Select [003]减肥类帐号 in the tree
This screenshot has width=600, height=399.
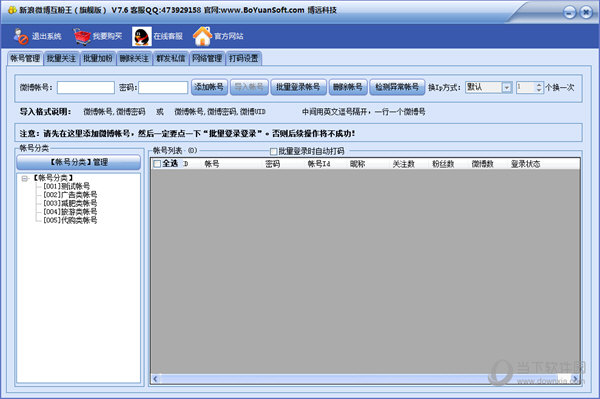pos(70,203)
